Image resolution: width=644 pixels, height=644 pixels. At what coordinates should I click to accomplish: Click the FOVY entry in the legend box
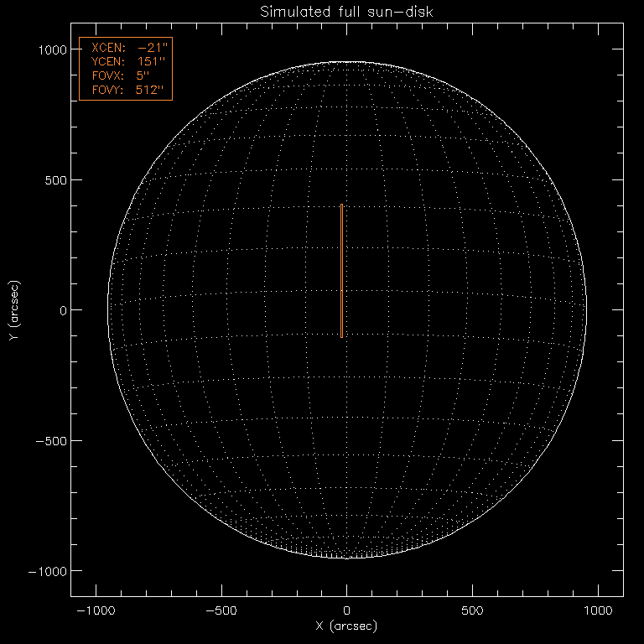pos(124,89)
